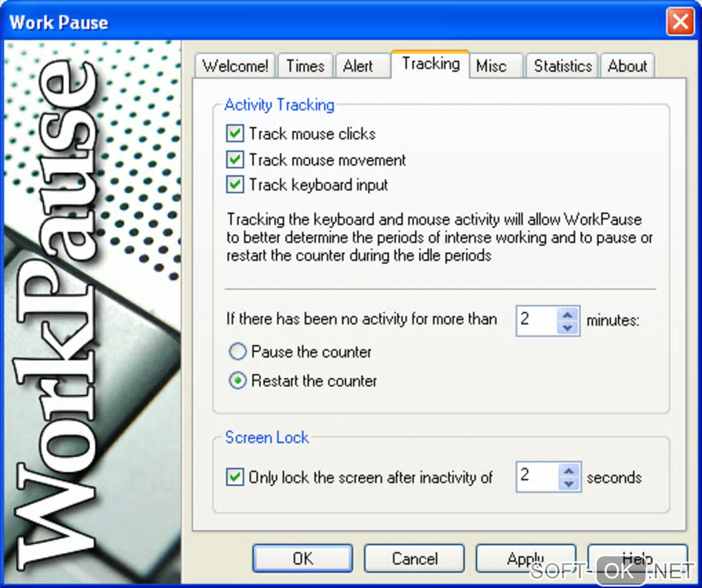Toggle Only lock the screen after inactivity
Screen dimensions: 702x588
[235, 477]
